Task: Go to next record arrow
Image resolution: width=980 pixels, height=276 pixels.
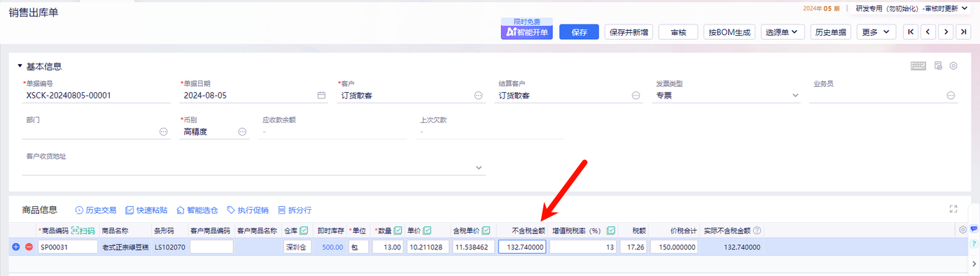Action: coord(946,32)
